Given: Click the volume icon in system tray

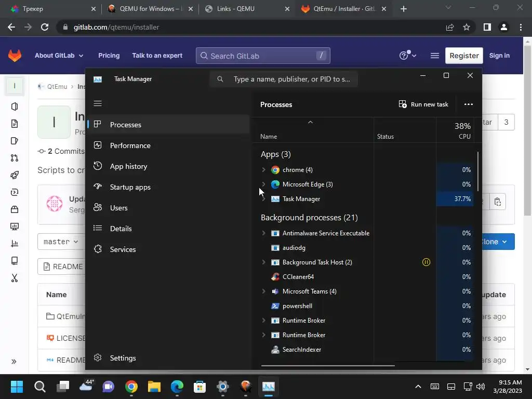Looking at the screenshot, I should [x=481, y=387].
